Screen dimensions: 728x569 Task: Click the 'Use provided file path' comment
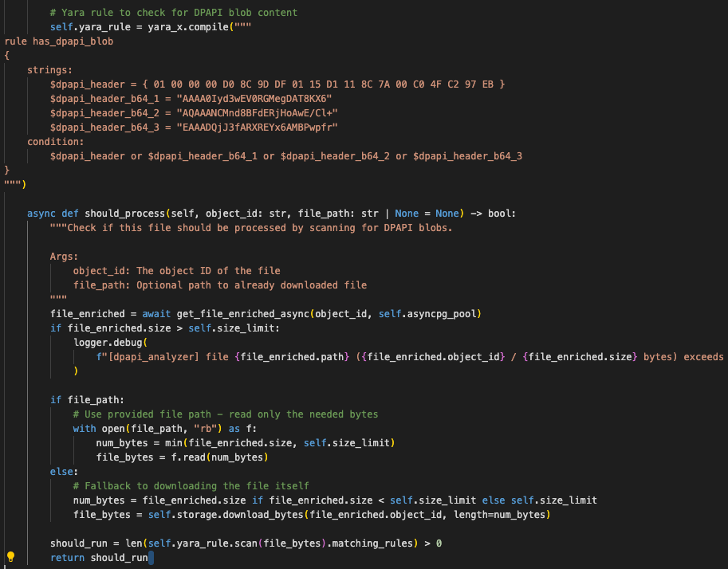225,414
